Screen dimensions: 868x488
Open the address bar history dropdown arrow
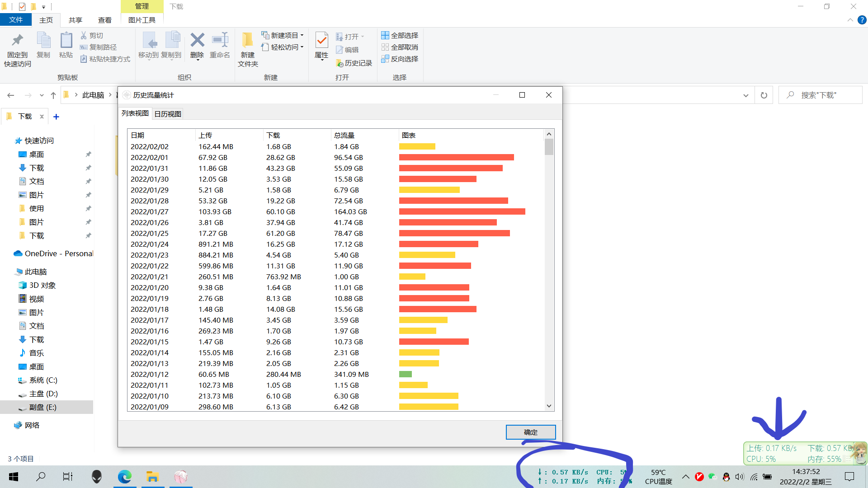coord(746,95)
